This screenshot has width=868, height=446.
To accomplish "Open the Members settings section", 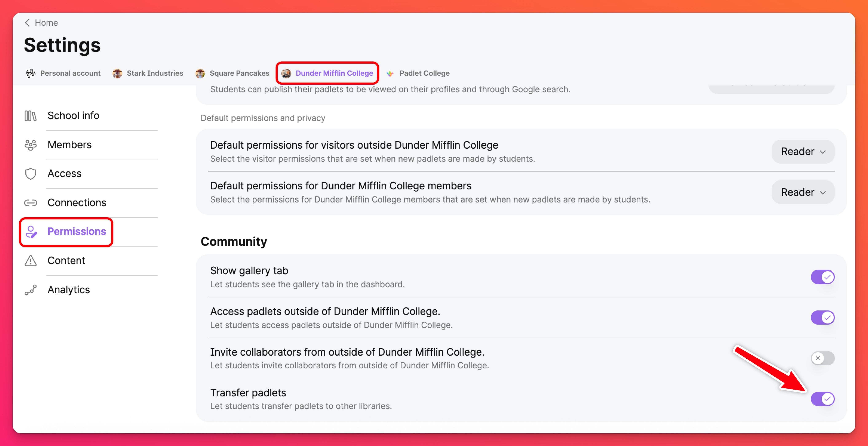I will point(69,145).
